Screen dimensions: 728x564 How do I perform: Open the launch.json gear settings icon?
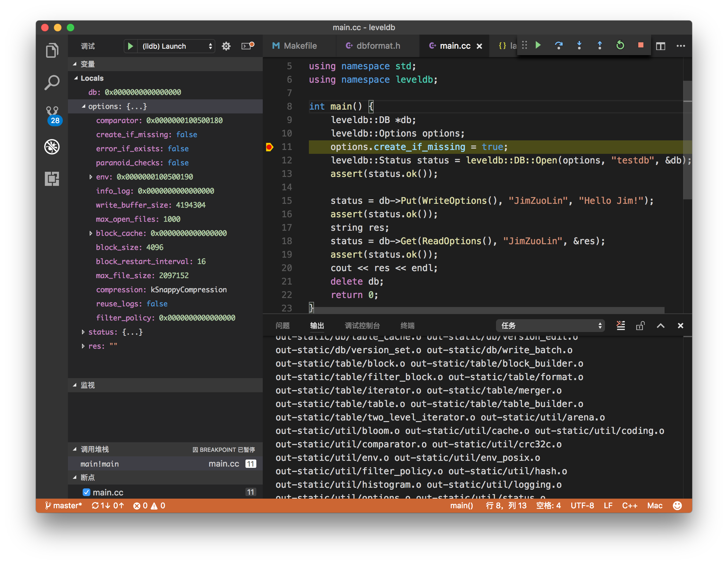coord(226,46)
